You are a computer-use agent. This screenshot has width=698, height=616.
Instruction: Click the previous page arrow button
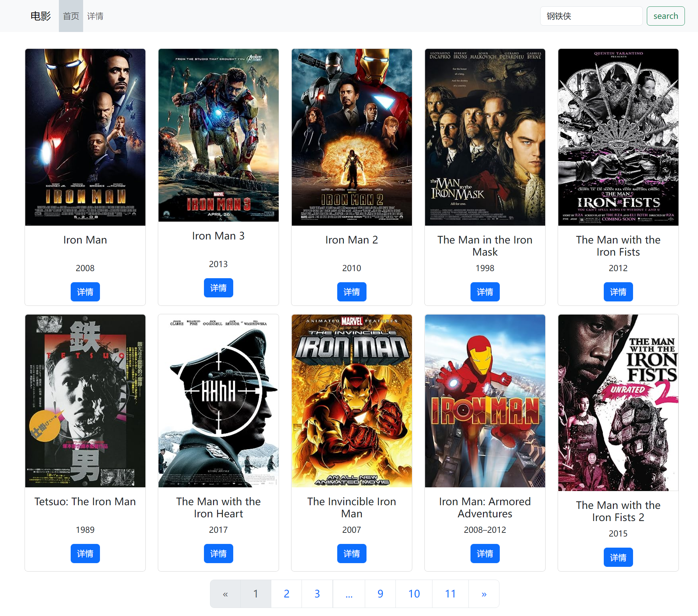tap(226, 593)
